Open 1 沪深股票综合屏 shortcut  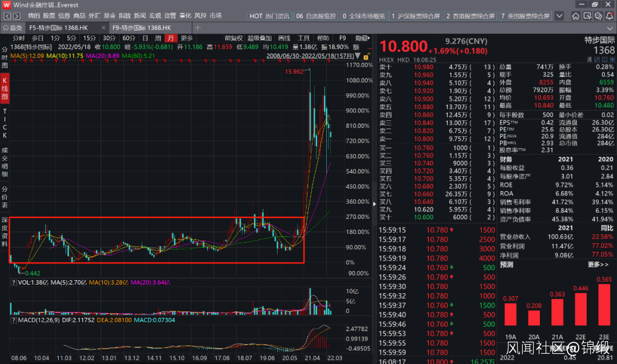[x=415, y=16]
